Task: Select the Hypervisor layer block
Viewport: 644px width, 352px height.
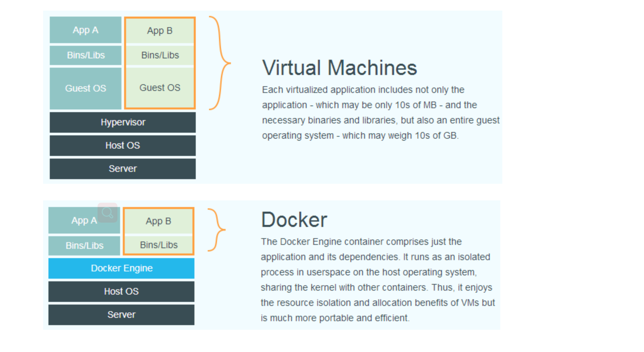Action: tap(123, 122)
